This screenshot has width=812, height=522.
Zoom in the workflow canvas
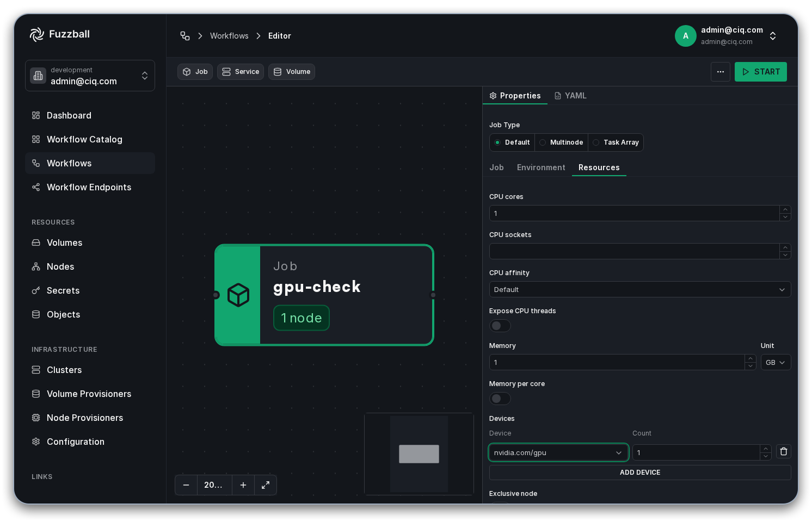(x=243, y=485)
